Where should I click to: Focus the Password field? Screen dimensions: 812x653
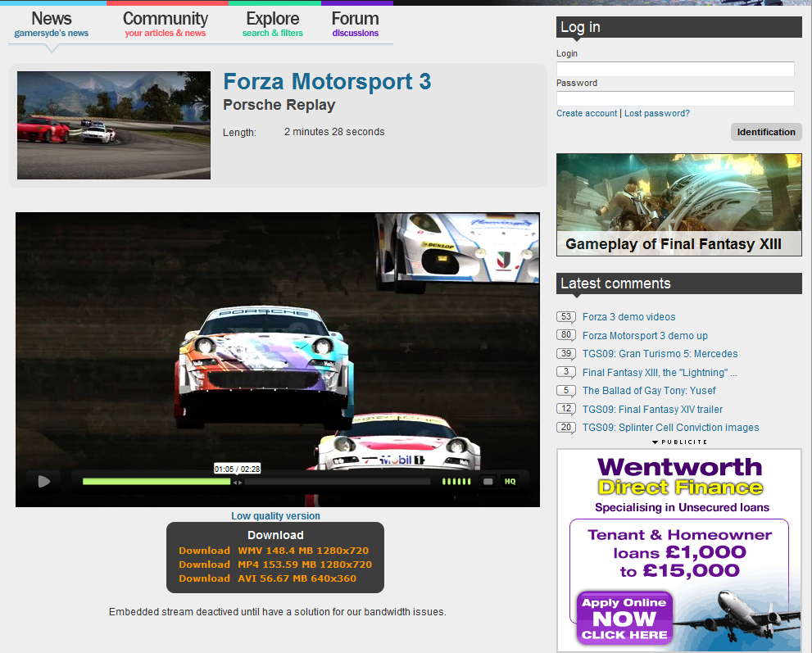pyautogui.click(x=675, y=98)
